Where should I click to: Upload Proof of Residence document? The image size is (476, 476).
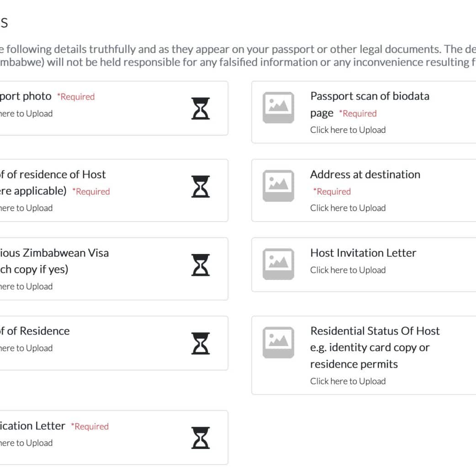tap(26, 349)
